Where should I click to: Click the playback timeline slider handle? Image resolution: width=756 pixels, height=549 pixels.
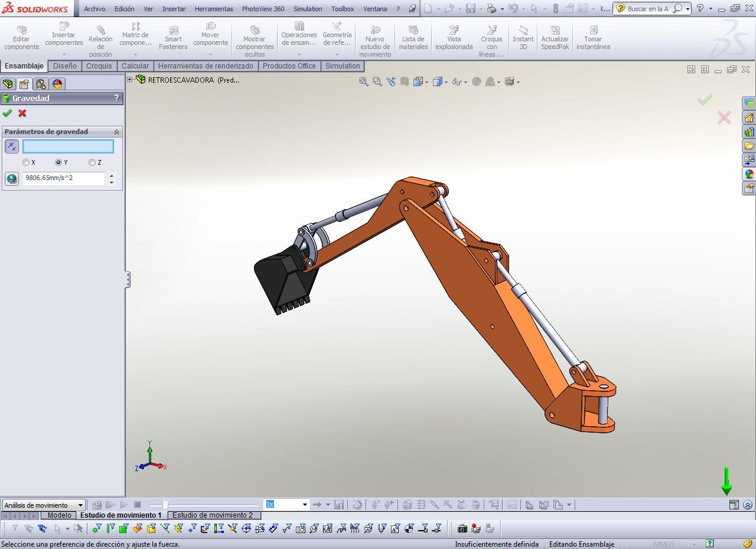pyautogui.click(x=165, y=505)
